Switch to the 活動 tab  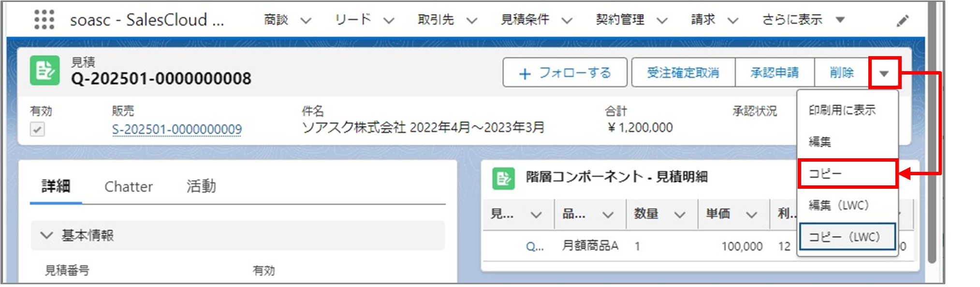coord(201,186)
